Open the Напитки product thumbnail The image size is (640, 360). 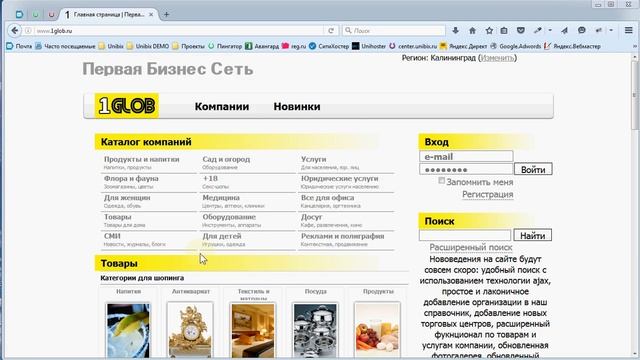(128, 330)
